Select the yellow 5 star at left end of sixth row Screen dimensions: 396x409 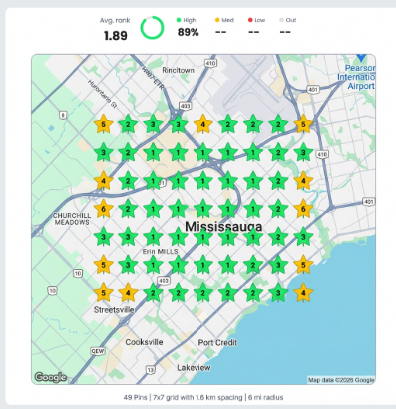pyautogui.click(x=103, y=265)
